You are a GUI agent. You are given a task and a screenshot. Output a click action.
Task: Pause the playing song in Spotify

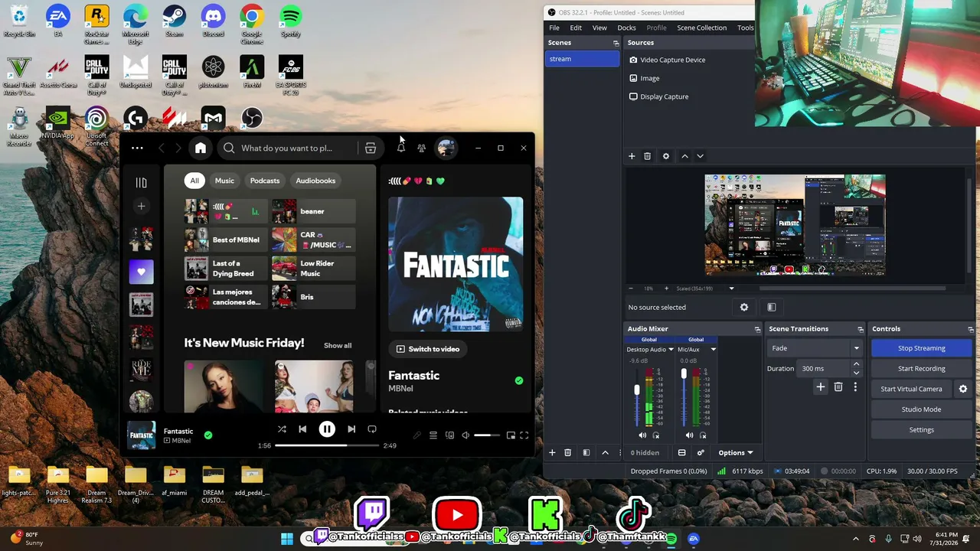[327, 429]
